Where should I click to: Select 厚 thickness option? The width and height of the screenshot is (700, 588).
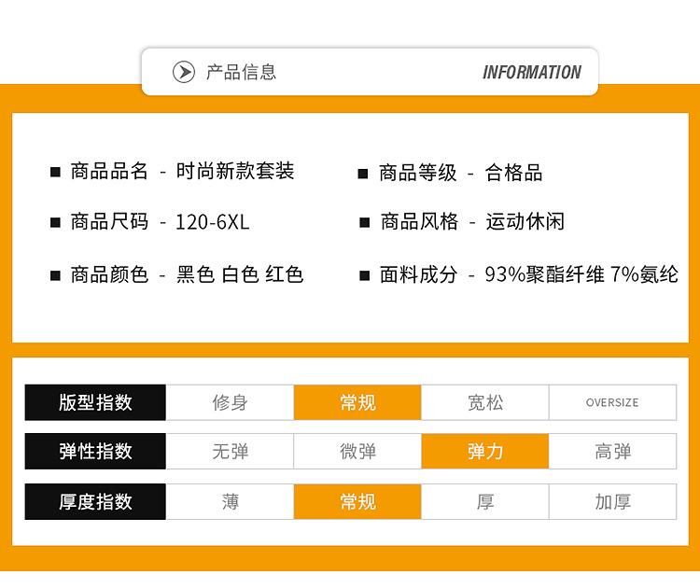pyautogui.click(x=485, y=501)
